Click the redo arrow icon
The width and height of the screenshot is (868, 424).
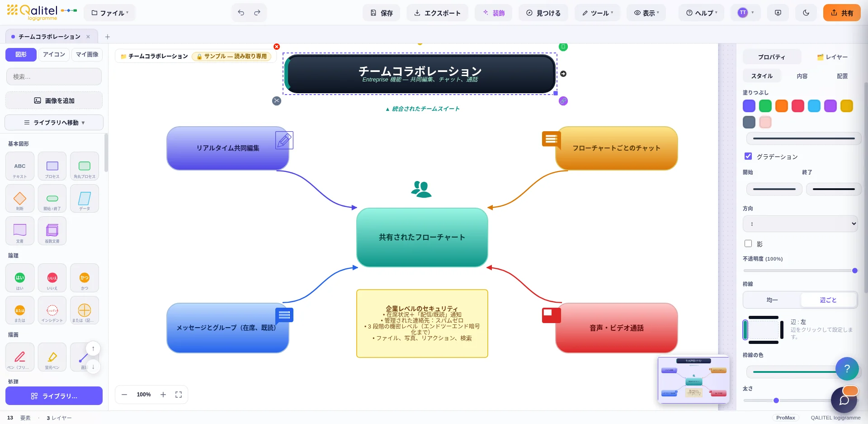[x=257, y=13]
